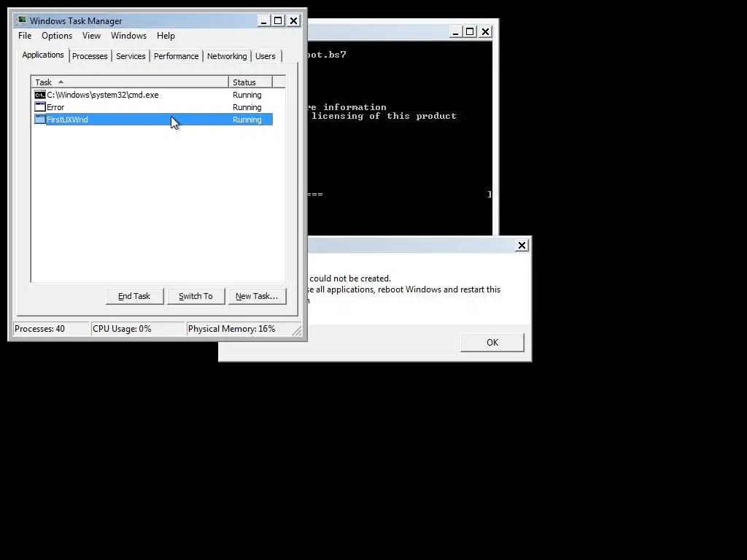The width and height of the screenshot is (747, 560).
Task: Click the command prompt console text area
Action: [x=400, y=138]
